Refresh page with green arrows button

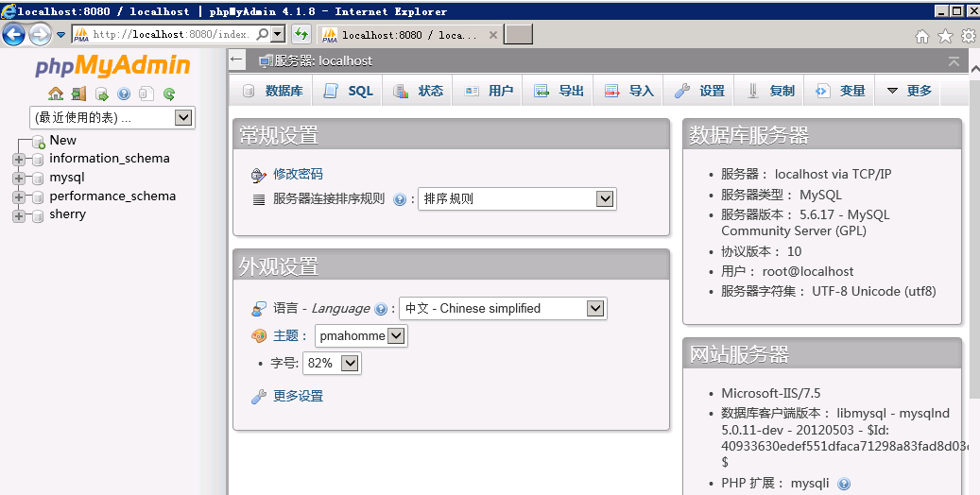tap(301, 34)
